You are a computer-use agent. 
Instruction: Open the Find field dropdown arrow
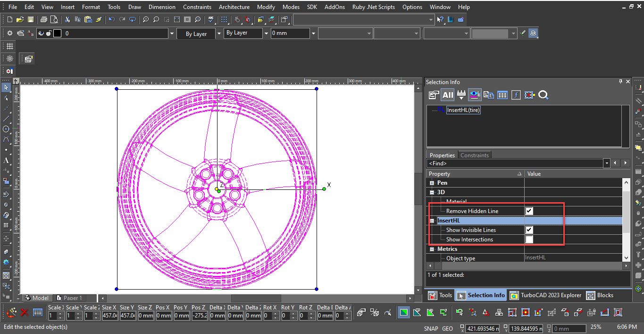tap(607, 163)
